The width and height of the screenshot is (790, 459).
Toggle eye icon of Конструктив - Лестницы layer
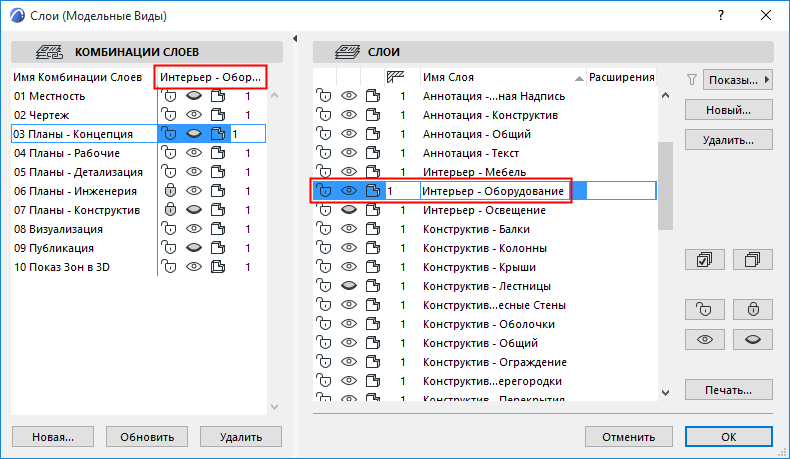(x=349, y=286)
